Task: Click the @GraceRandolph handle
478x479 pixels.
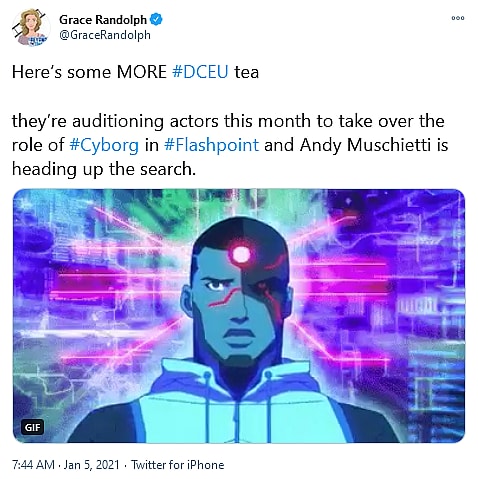Action: (105, 35)
